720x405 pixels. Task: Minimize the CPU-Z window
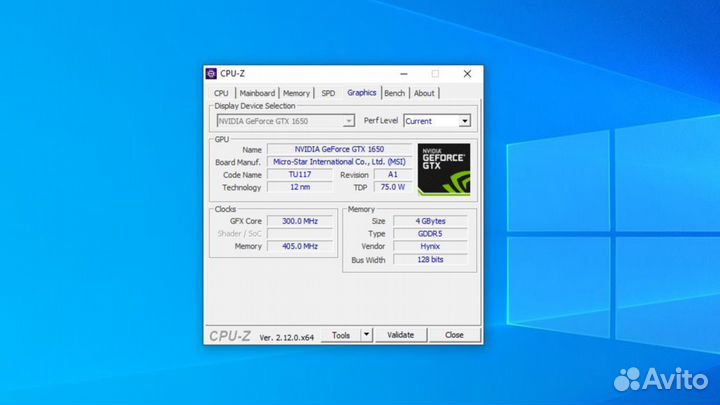pos(404,73)
